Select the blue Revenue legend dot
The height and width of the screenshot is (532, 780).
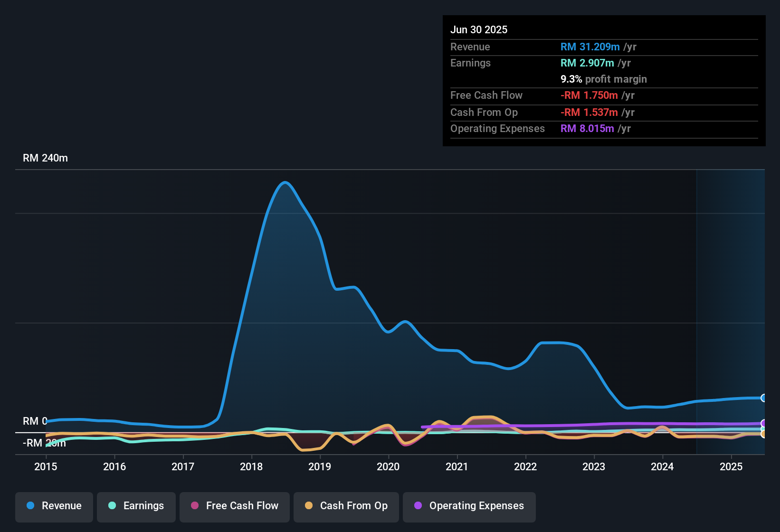click(30, 506)
